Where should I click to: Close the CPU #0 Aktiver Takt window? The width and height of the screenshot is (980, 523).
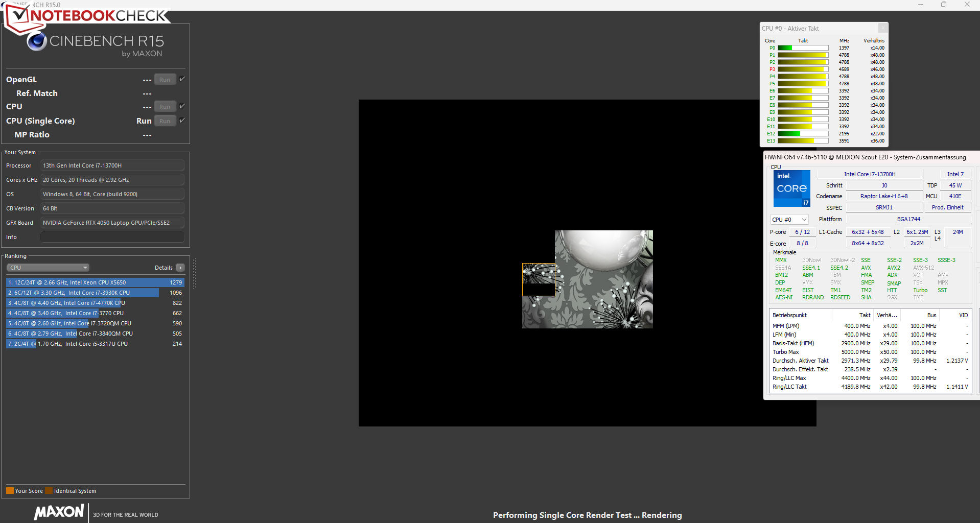882,28
